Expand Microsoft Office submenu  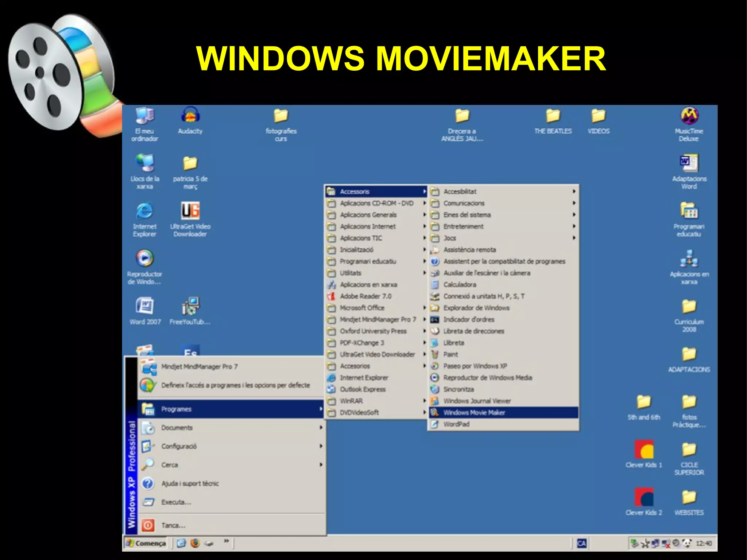(x=376, y=308)
